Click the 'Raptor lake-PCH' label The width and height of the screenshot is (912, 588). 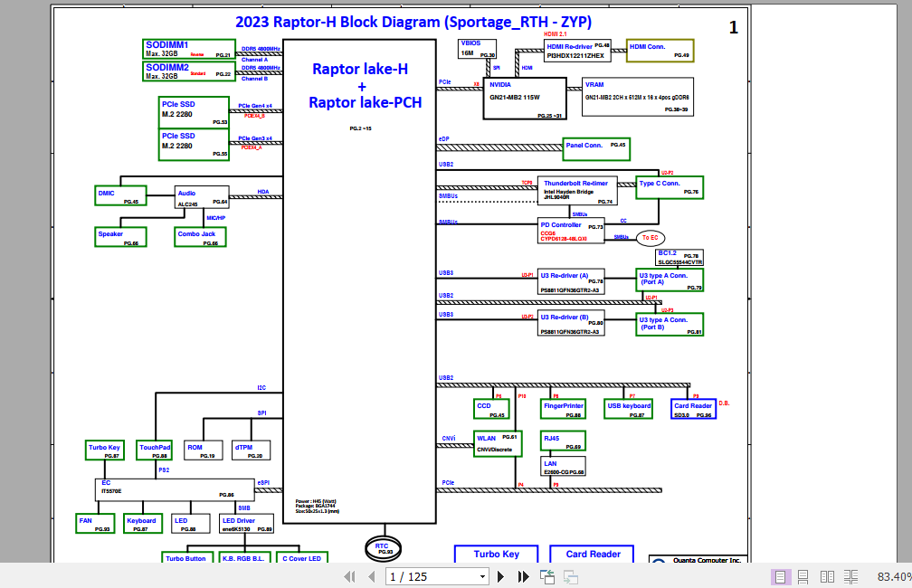365,102
